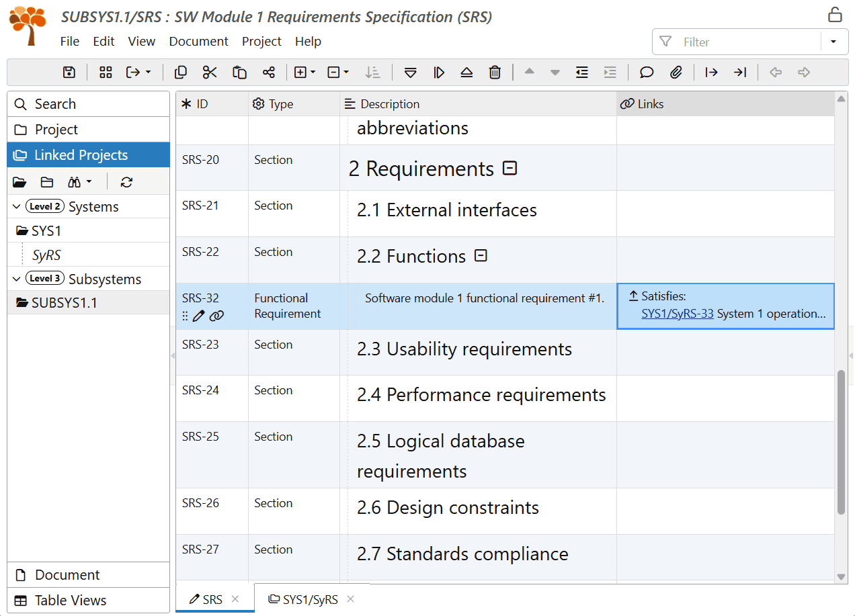Click the indent icon in the toolbar
This screenshot has height=616, width=855.
coord(610,73)
